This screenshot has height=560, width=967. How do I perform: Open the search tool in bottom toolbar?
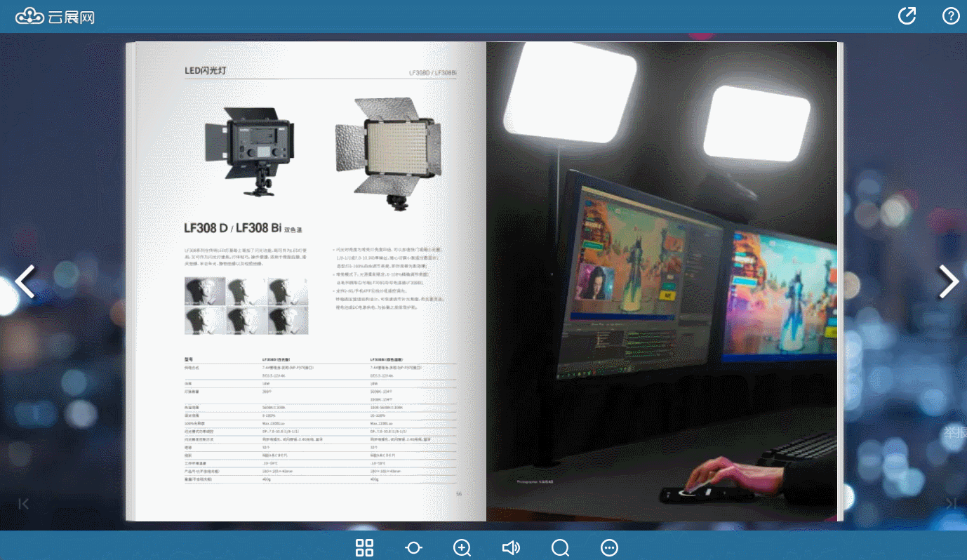point(560,547)
